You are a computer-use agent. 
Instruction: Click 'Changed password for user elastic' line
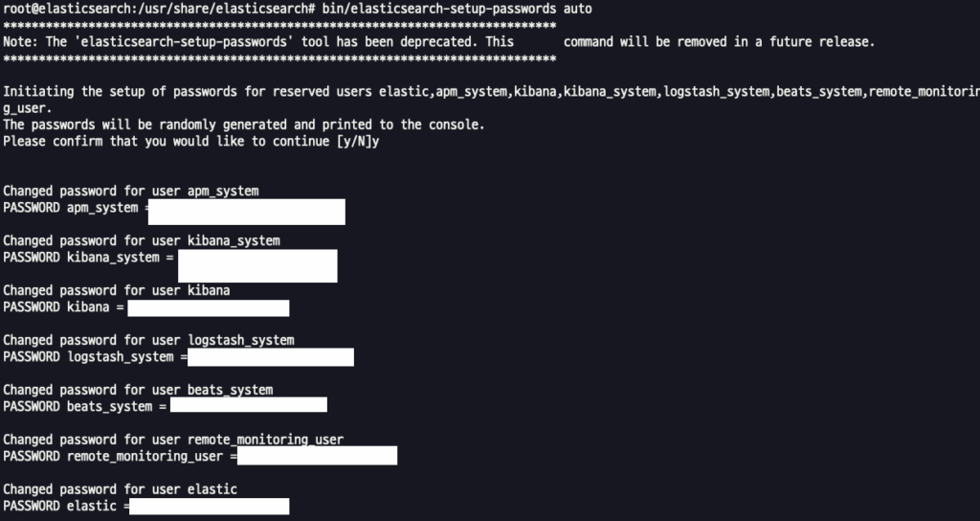[x=120, y=489]
